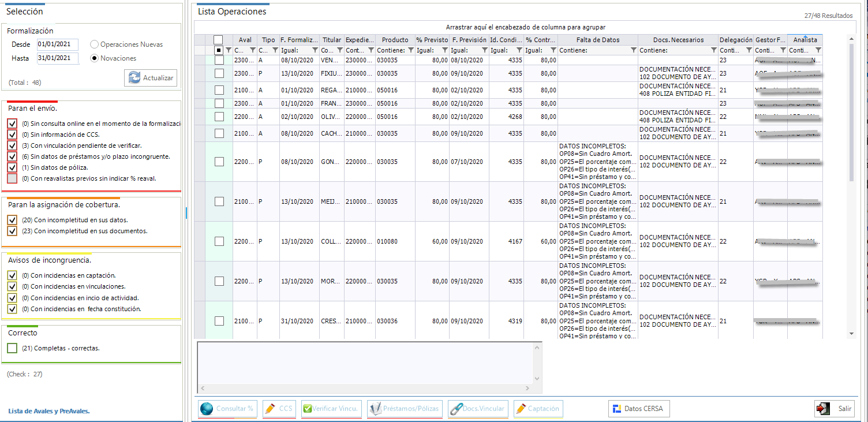This screenshot has width=868, height=422.
Task: Check the row checkbox for FIXIU operation
Action: point(219,73)
